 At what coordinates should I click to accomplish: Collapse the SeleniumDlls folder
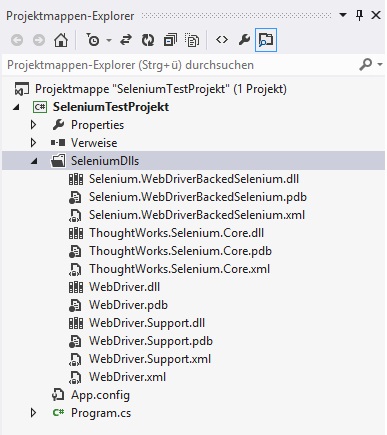click(x=34, y=161)
